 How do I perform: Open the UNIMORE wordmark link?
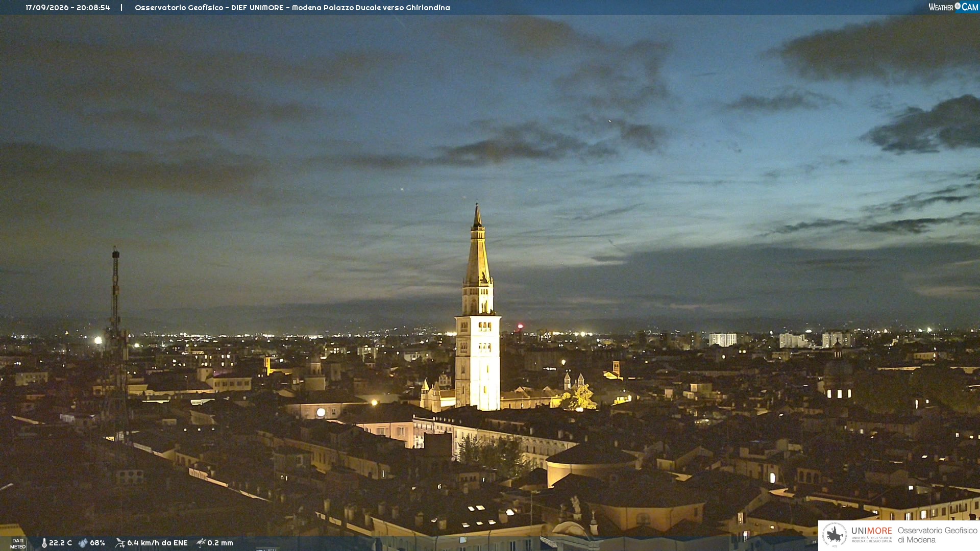(871, 531)
